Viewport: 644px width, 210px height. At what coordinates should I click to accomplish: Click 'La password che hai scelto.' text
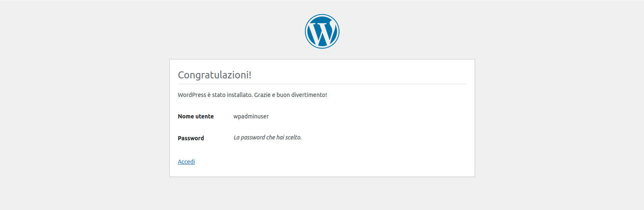point(267,137)
